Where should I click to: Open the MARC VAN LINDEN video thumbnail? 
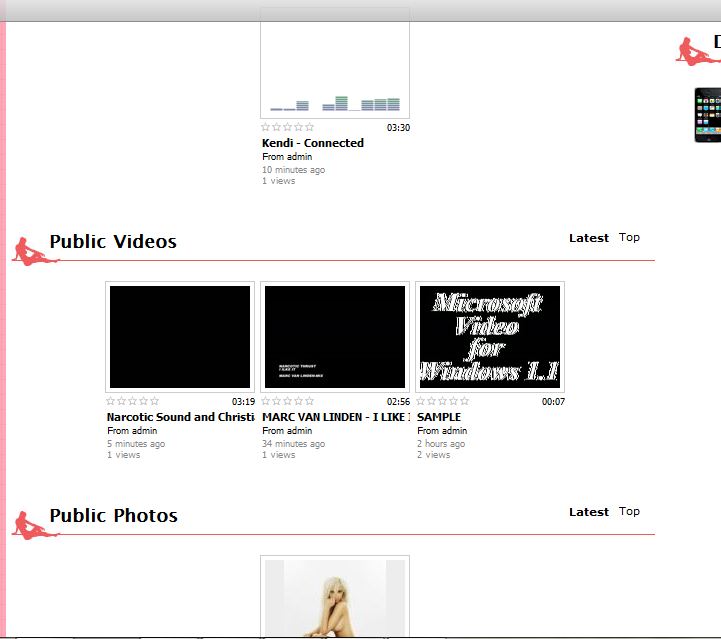(x=335, y=337)
